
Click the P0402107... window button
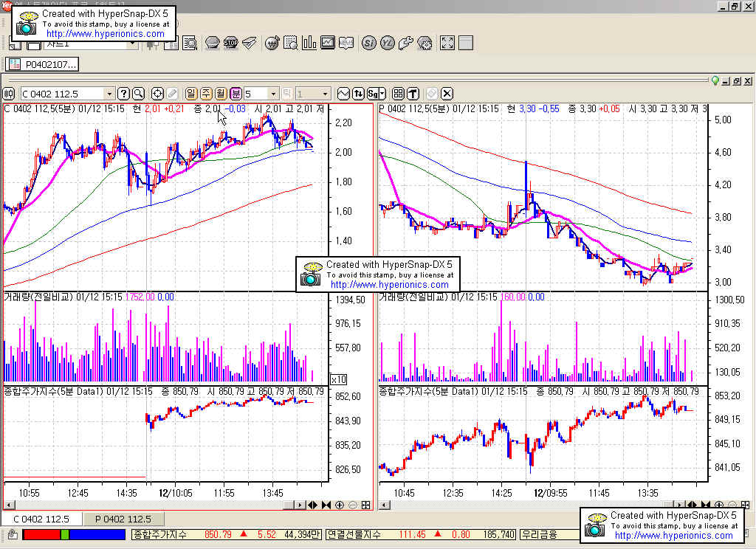(44, 64)
